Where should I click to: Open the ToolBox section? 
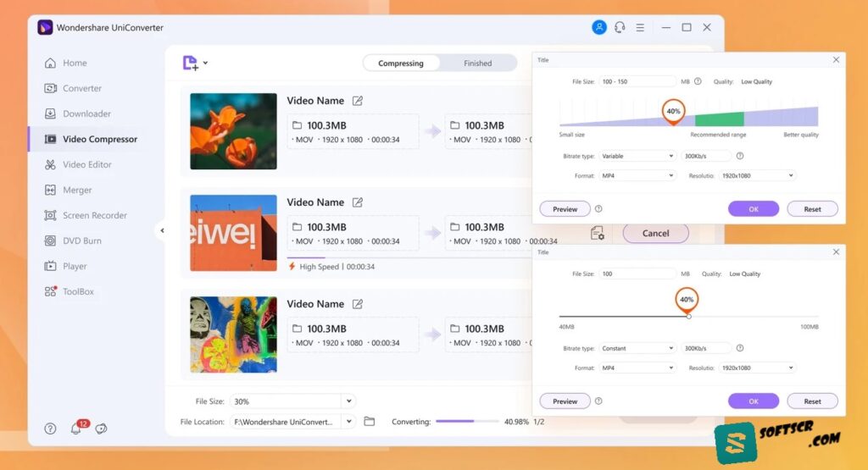(70, 291)
